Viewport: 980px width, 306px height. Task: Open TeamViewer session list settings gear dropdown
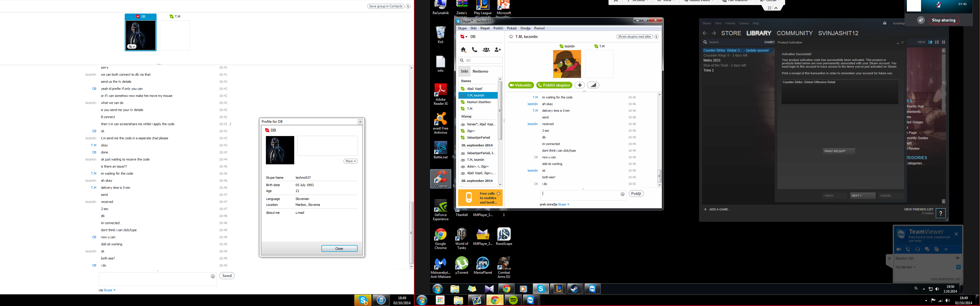point(958,258)
